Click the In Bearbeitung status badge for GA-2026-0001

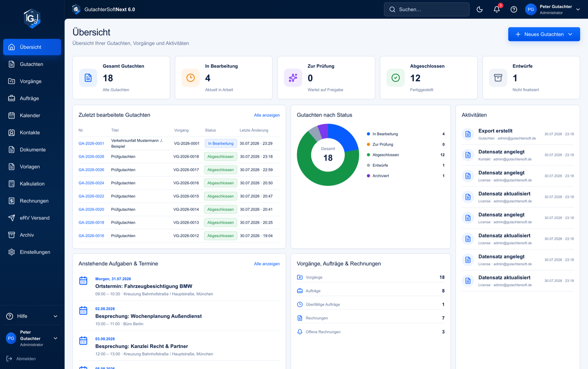pos(221,144)
